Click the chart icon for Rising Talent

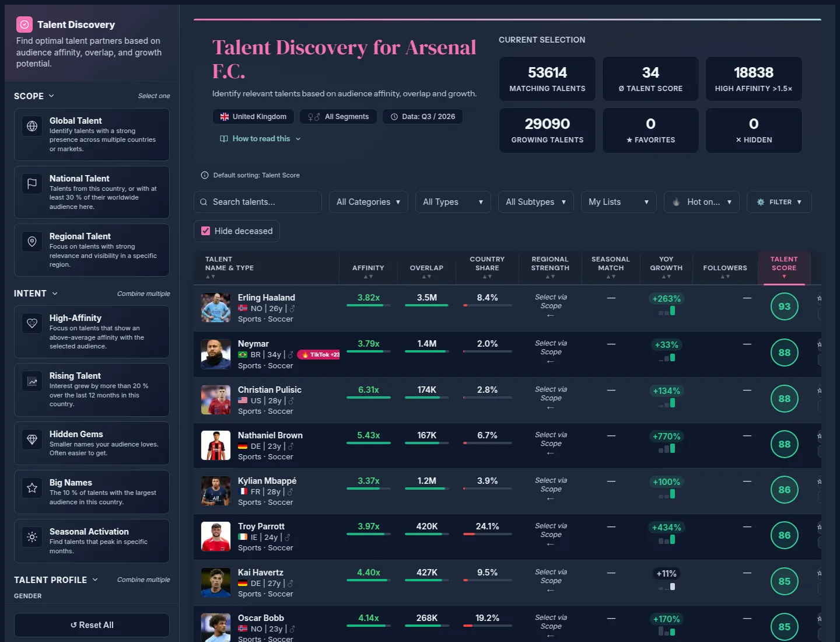32,381
